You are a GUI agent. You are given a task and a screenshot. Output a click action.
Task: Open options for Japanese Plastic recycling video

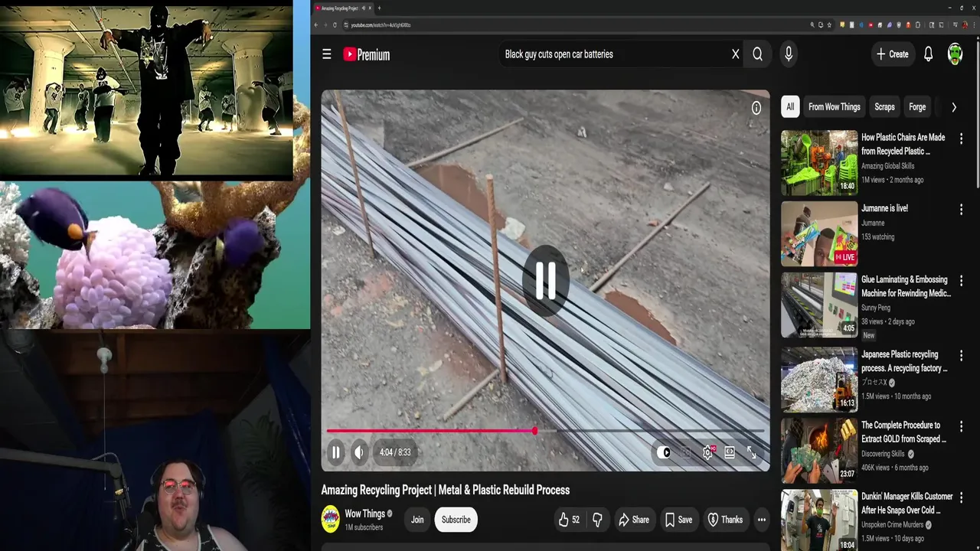point(961,355)
